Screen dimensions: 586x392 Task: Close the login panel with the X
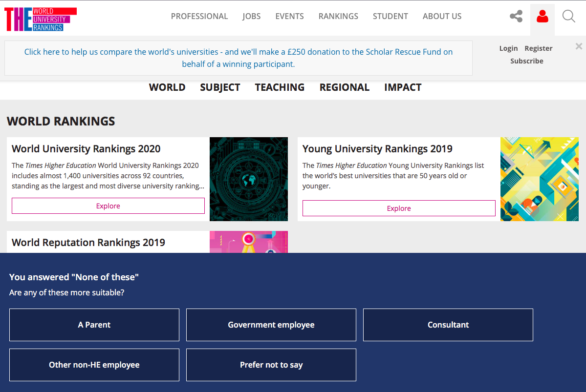click(x=579, y=46)
